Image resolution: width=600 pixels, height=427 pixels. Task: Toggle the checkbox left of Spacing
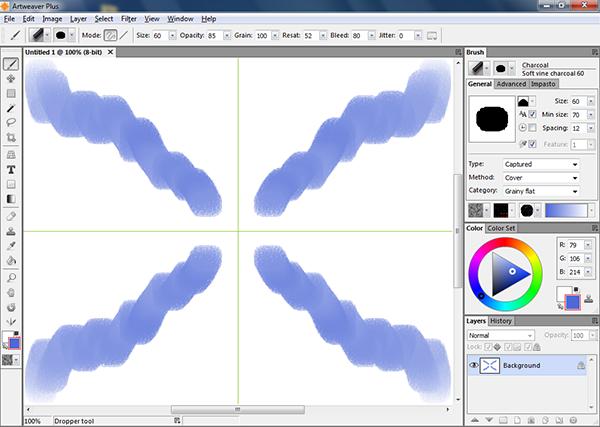point(532,129)
